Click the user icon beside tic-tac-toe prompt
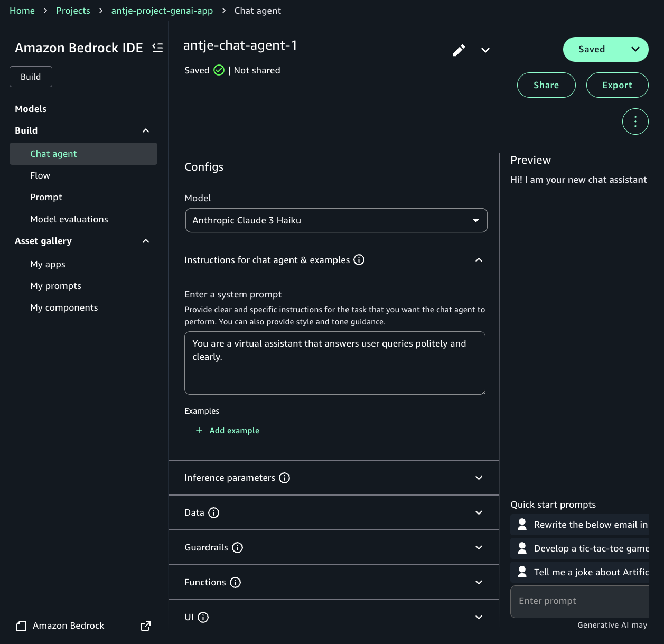Image resolution: width=664 pixels, height=644 pixels. click(x=522, y=548)
